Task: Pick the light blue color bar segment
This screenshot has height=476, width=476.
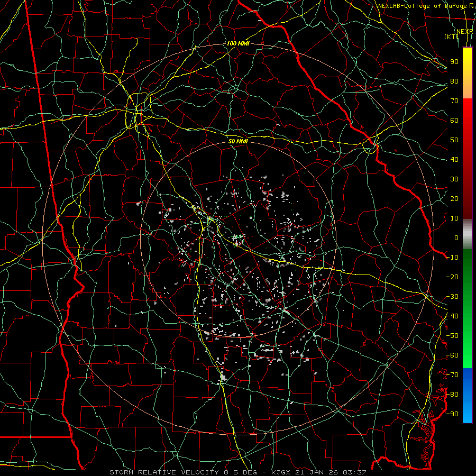Action: click(467, 412)
